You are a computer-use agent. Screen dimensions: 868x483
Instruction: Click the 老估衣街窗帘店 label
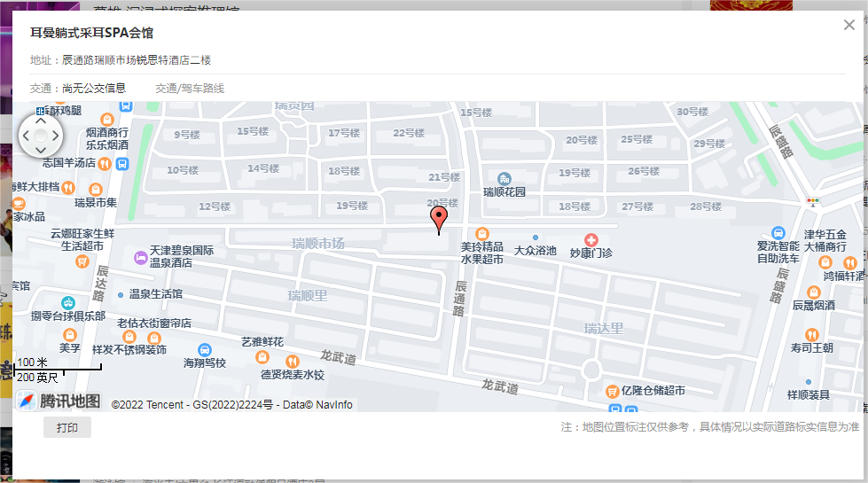[154, 323]
